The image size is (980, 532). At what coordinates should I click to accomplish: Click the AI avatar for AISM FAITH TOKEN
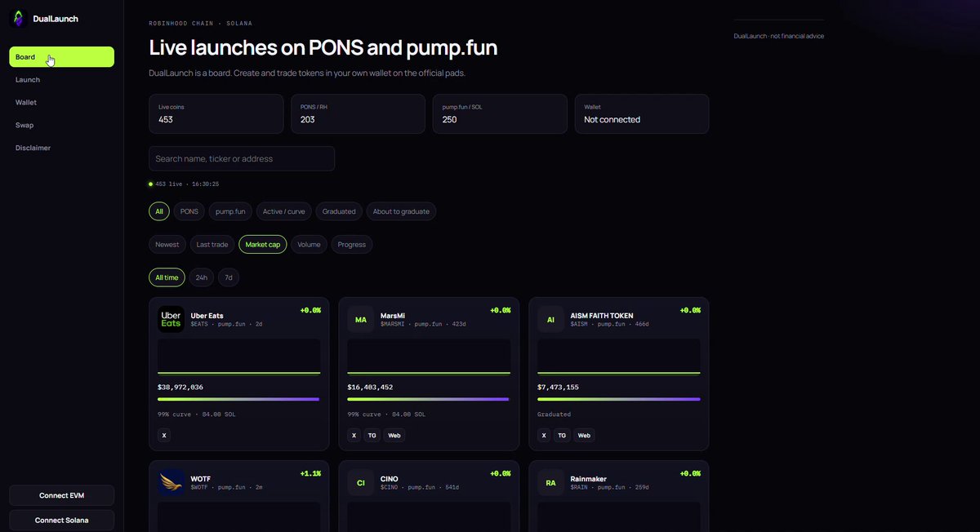[x=551, y=319]
